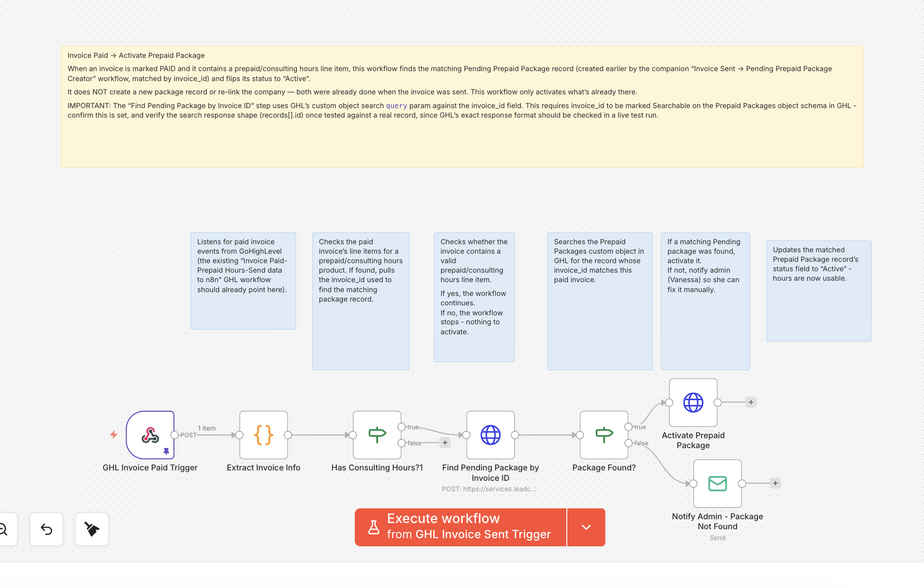Select sticky note 'Updates the matched Prepaid Package'

click(819, 291)
